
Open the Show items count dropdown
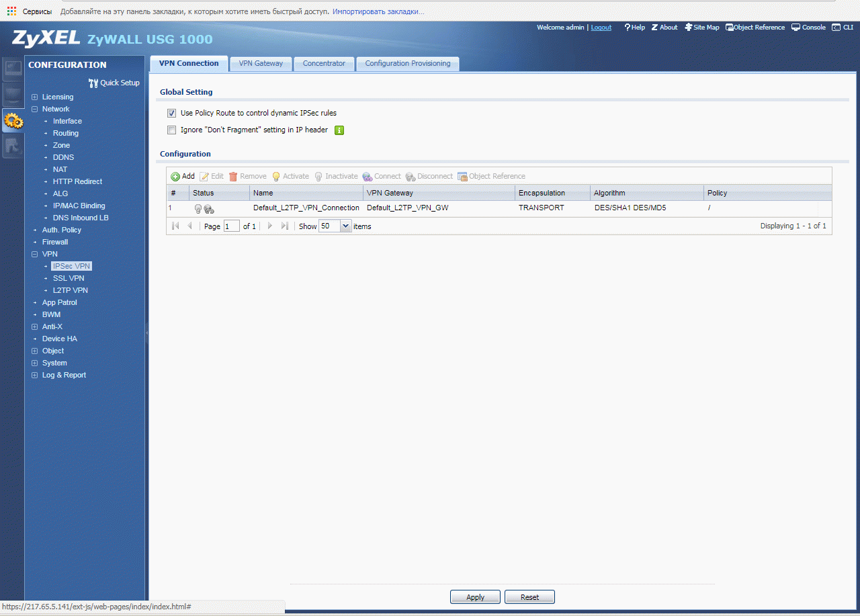tap(346, 226)
